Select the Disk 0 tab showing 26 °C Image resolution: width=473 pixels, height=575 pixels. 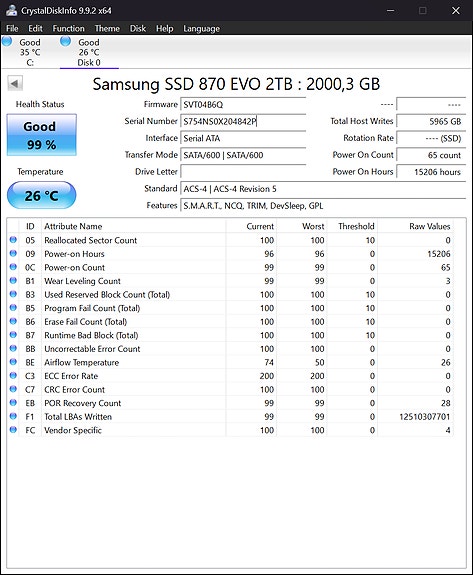[89, 52]
